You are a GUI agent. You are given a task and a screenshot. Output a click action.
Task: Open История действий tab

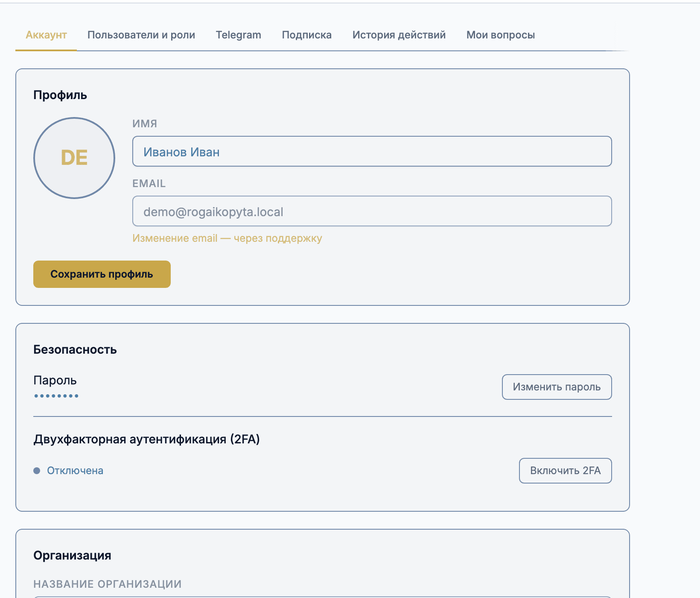click(399, 35)
